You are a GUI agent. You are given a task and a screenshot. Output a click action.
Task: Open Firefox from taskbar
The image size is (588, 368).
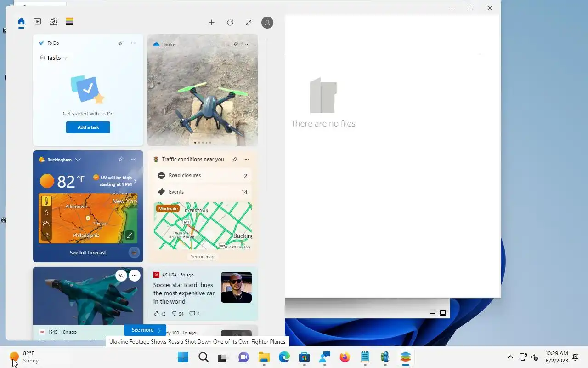345,357
